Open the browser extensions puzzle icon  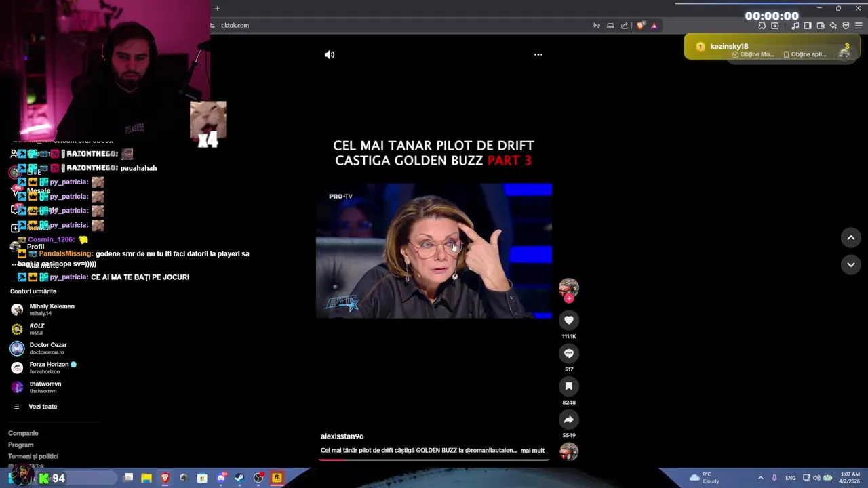click(762, 26)
